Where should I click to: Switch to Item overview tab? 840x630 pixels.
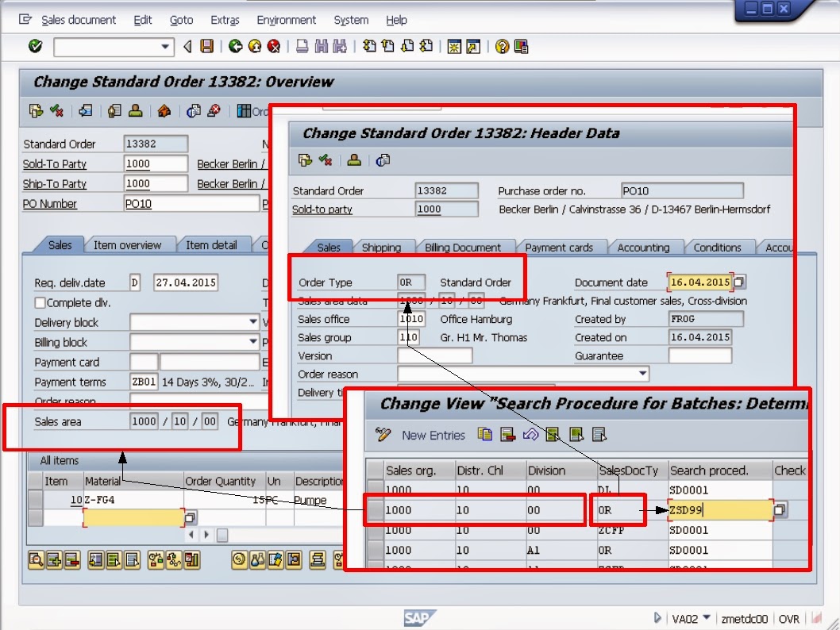point(128,245)
